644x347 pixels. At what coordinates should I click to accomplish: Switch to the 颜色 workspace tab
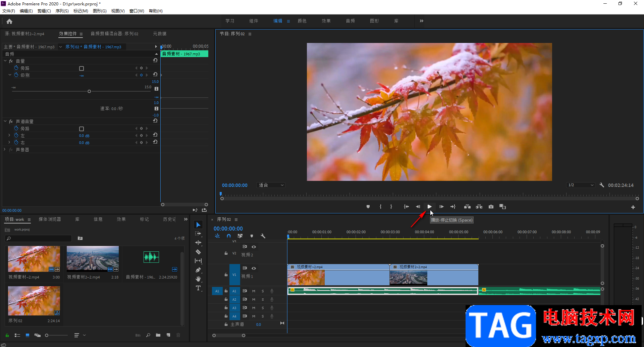click(x=302, y=21)
